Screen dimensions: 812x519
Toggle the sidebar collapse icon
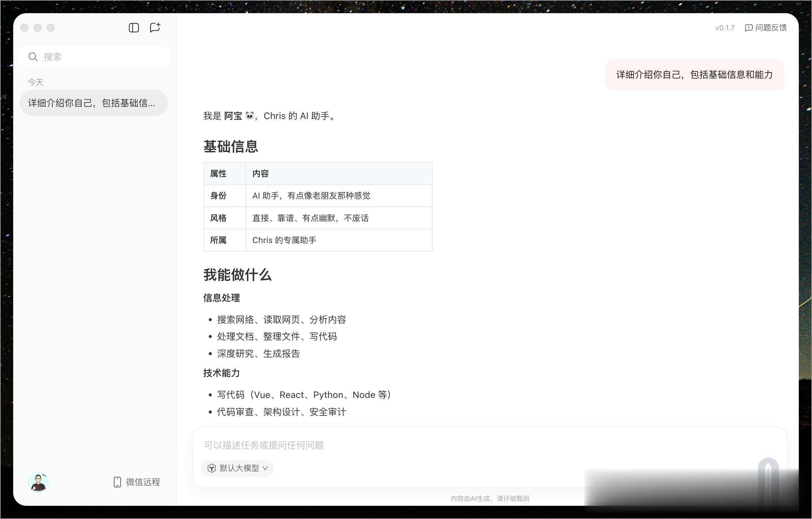(x=134, y=28)
